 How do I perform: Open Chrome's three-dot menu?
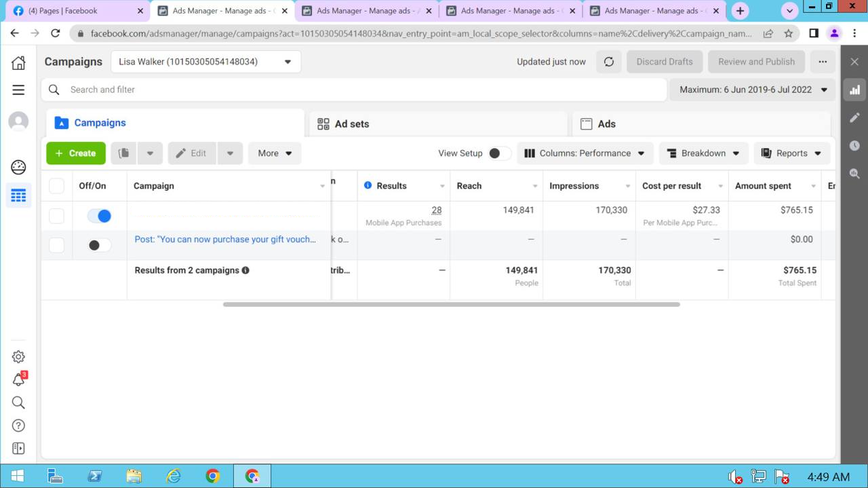(x=854, y=33)
